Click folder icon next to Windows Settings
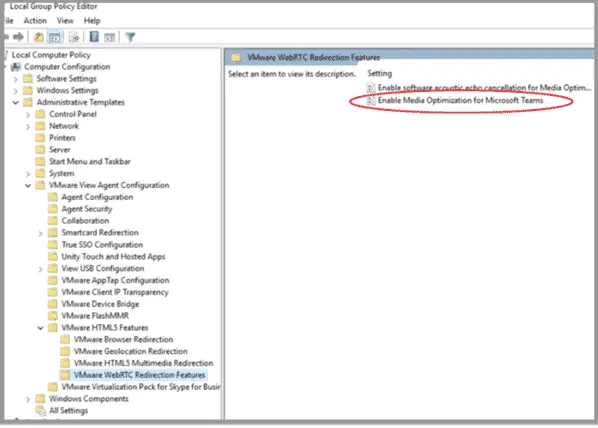The image size is (598, 428). pyautogui.click(x=28, y=91)
